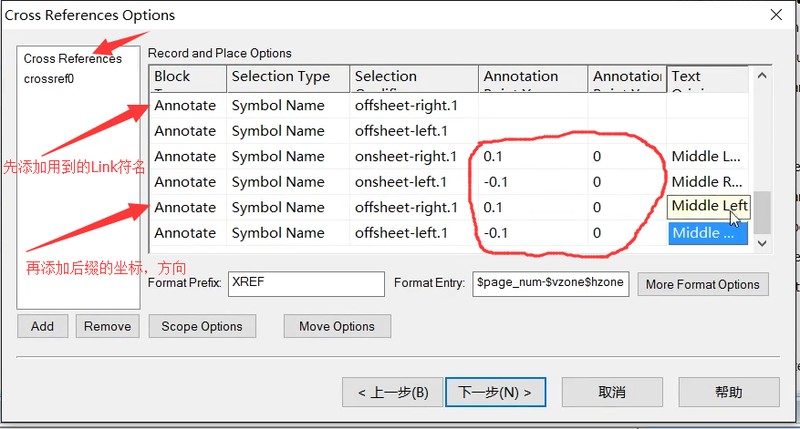Focus the Format Entry field

click(551, 284)
